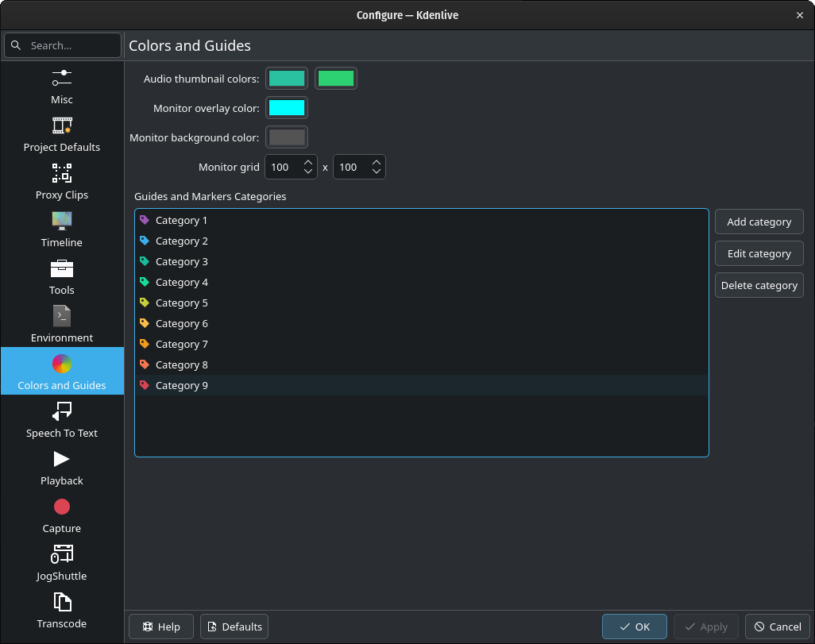Cancel the Configure dialog
The height and width of the screenshot is (644, 815).
coord(778,627)
